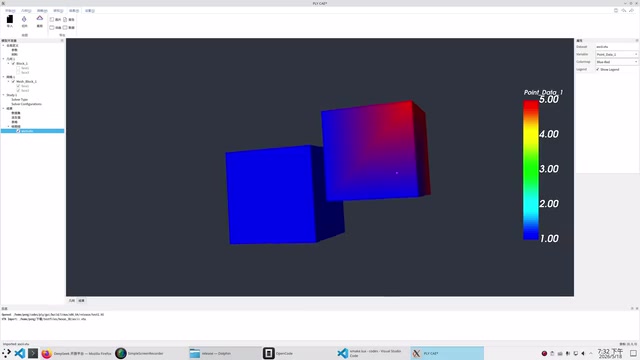The height and width of the screenshot is (360, 640).
Task: Collapse the Mesh_Block_1 tree node arrow
Action: [9, 82]
